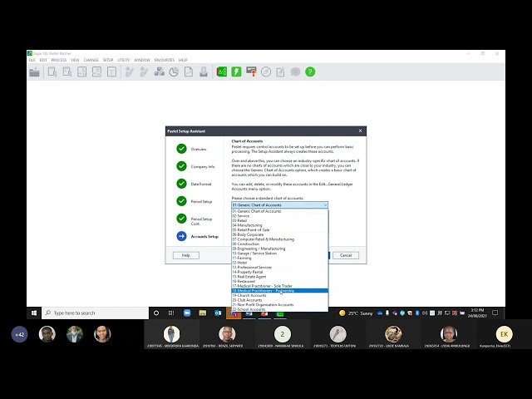Click the Help button in Setup Assistant
Image resolution: width=532 pixels, height=399 pixels.
point(186,255)
